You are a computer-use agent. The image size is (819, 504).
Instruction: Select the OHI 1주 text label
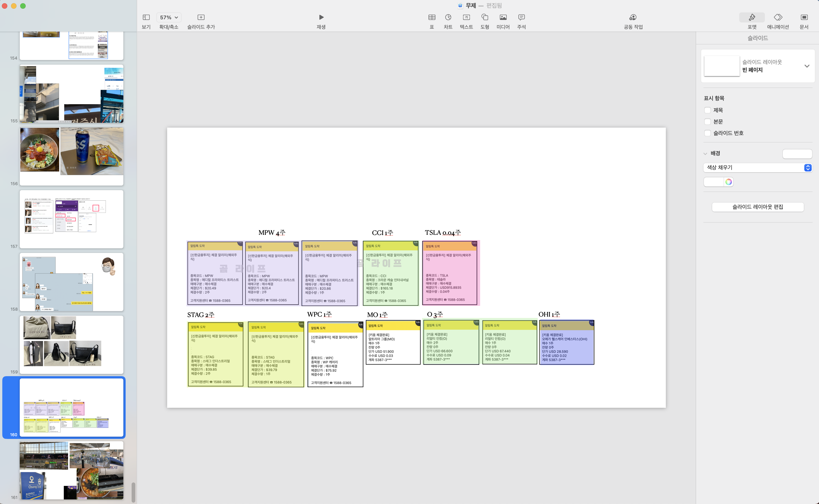click(549, 314)
